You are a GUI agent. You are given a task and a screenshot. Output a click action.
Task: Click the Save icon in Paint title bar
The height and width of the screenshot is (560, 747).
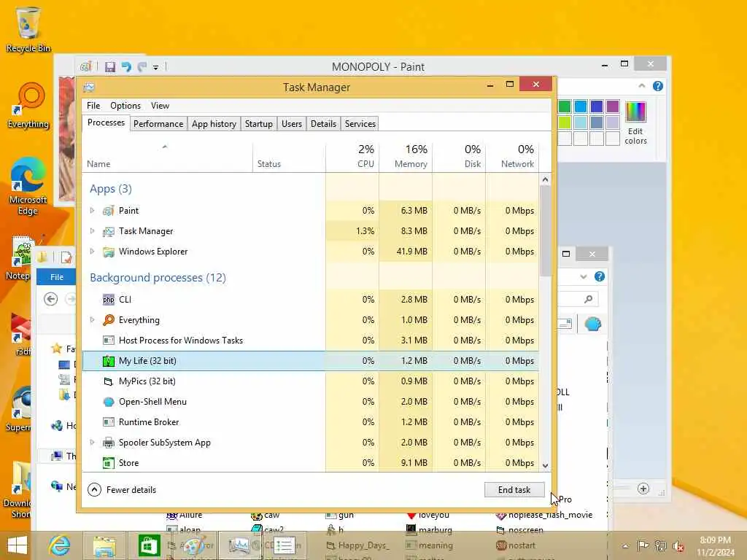[110, 67]
